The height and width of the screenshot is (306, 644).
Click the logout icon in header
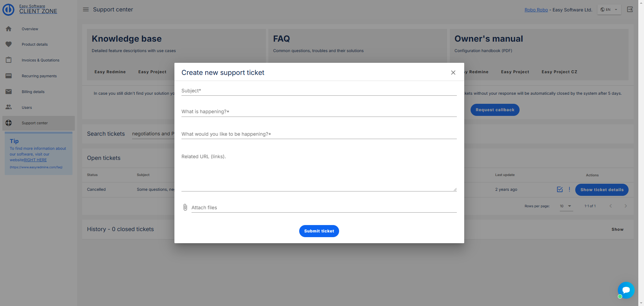coord(630,9)
